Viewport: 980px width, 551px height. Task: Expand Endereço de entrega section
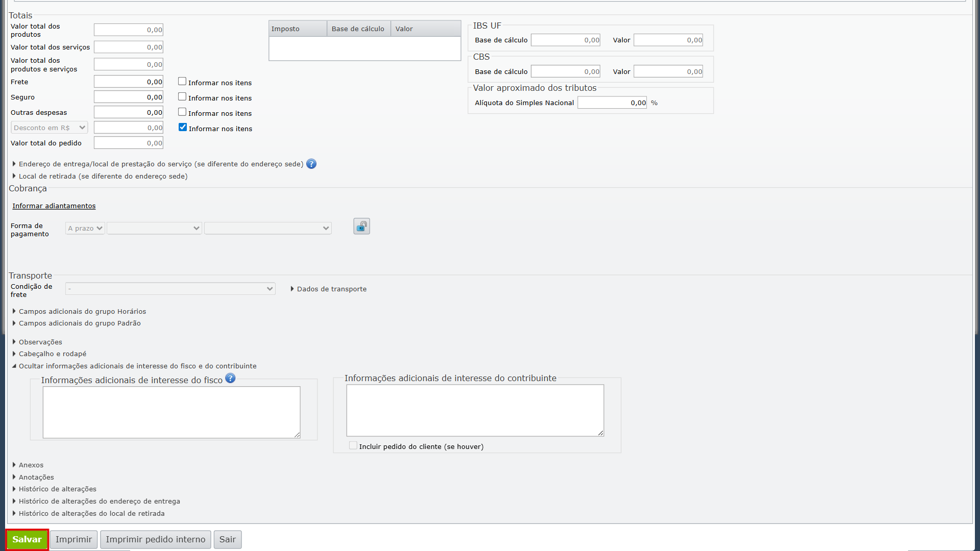[x=161, y=164]
